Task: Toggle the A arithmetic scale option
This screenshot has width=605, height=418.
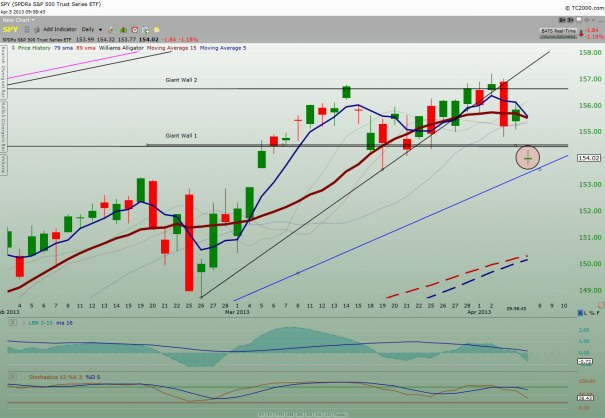Action: point(580,313)
